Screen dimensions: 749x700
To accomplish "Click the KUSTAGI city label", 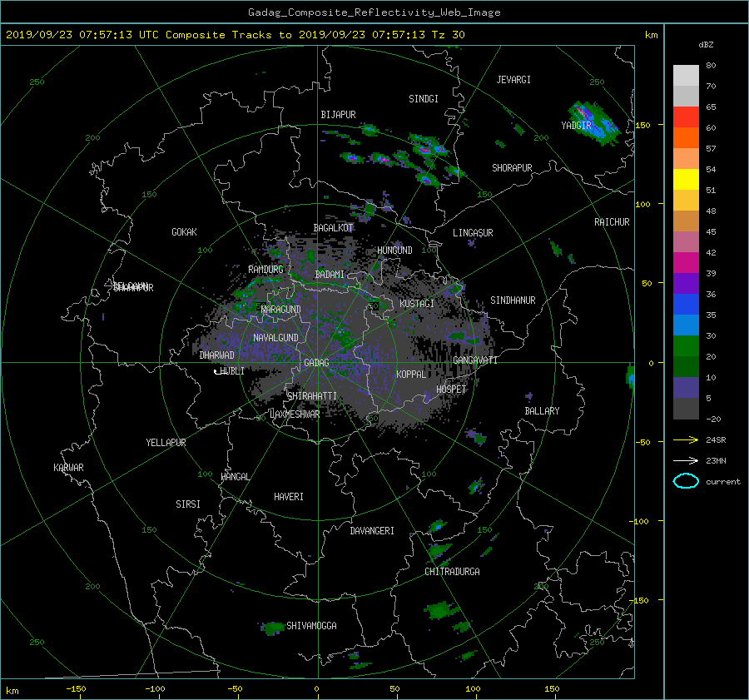I will tap(417, 304).
